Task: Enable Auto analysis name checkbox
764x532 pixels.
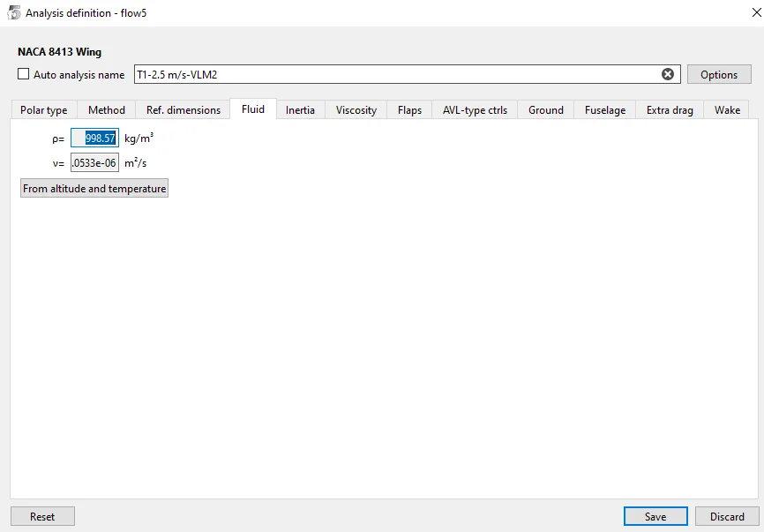Action: (24, 74)
